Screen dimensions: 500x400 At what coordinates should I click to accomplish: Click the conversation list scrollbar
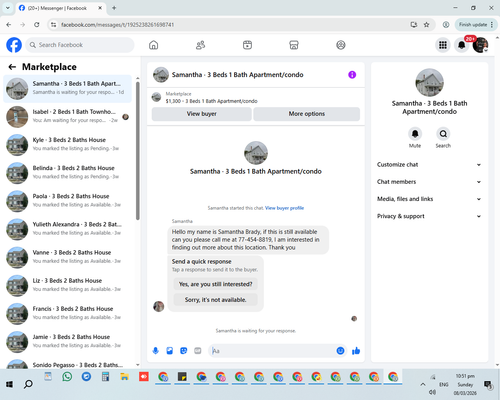coord(138,150)
